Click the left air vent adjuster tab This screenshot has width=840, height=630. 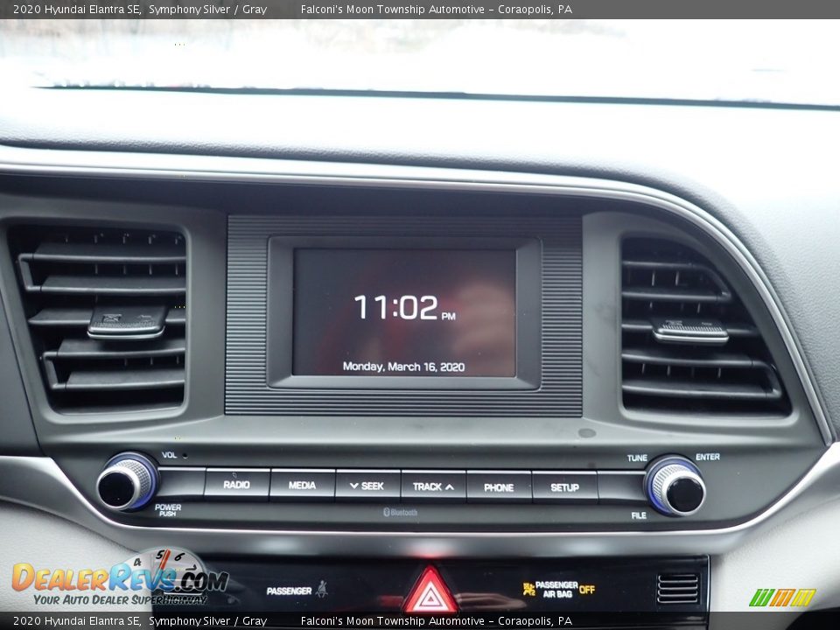click(128, 322)
